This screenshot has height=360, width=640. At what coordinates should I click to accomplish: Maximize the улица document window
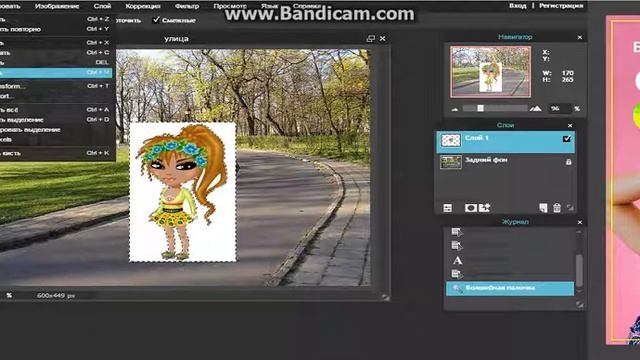(371, 38)
